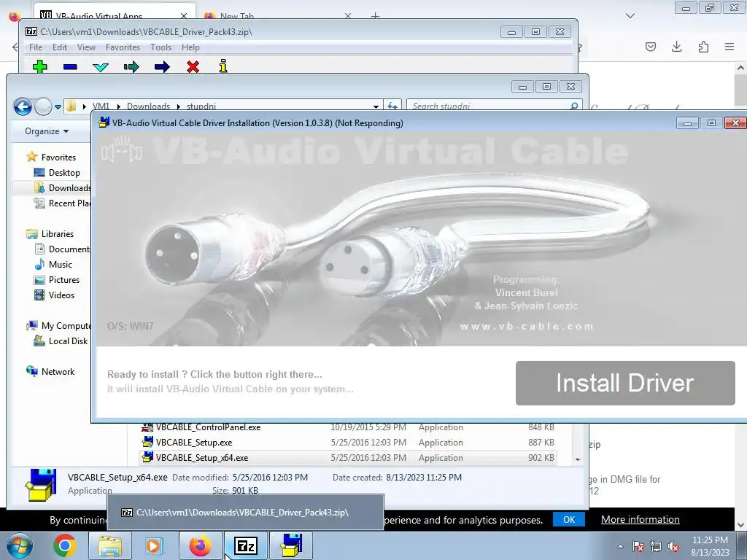Switch to VB-Cable installer in taskbar
747x560 pixels.
point(291,545)
